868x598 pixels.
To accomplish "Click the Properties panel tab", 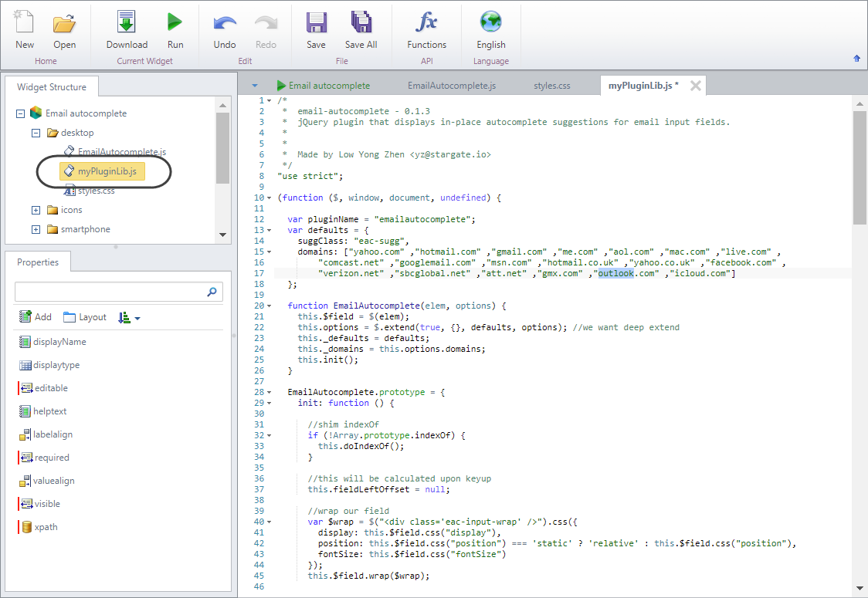I will click(x=38, y=262).
